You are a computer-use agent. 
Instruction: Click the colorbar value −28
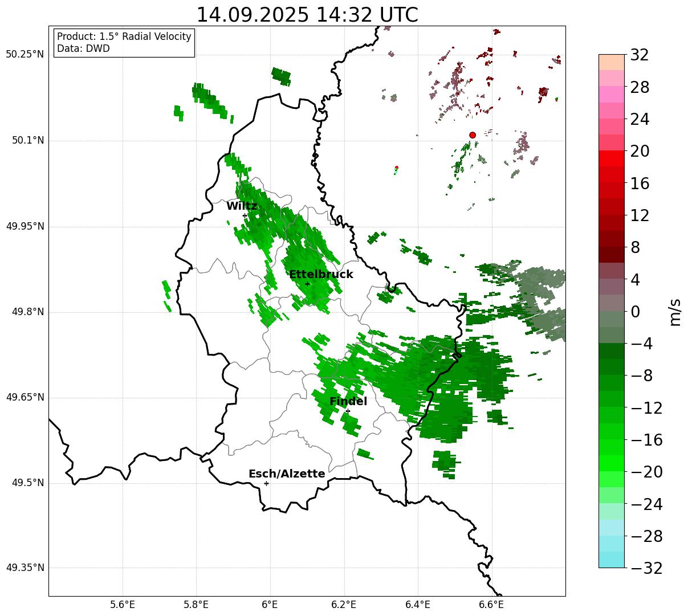point(646,536)
